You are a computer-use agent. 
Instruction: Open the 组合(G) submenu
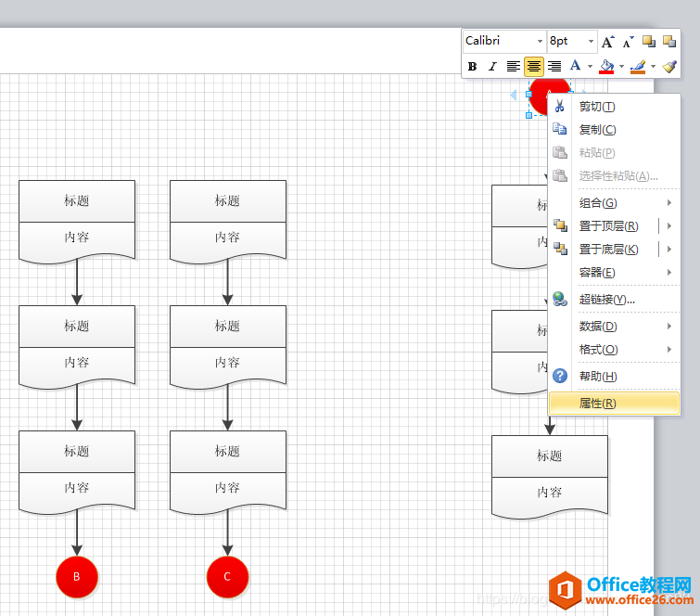coord(615,203)
